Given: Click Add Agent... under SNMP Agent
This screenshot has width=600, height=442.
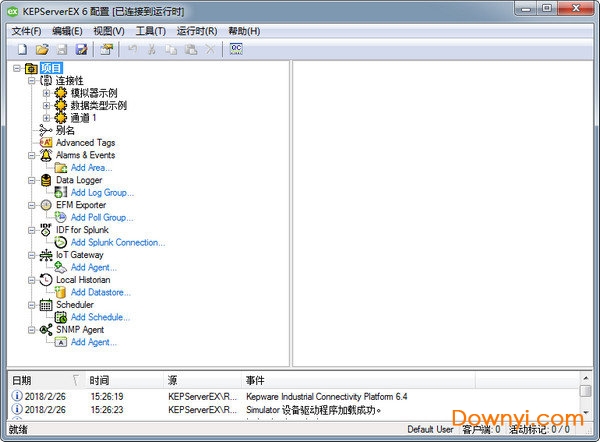Looking at the screenshot, I should pos(94,342).
